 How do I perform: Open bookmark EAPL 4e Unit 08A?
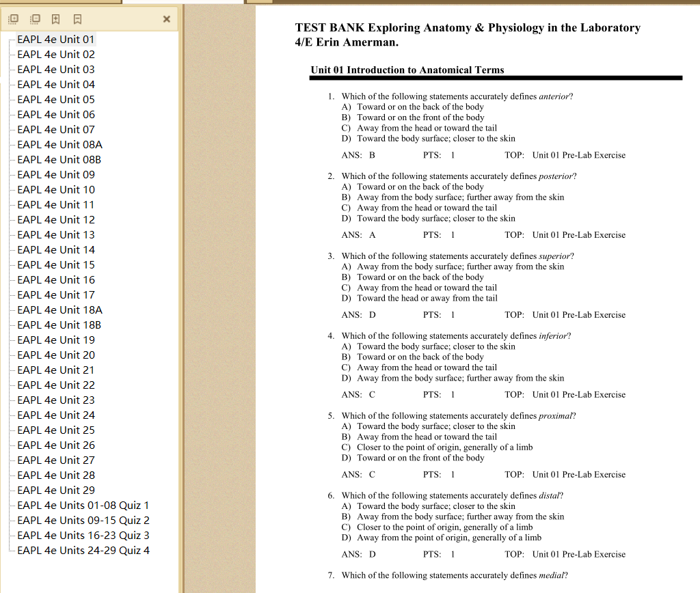tap(60, 145)
